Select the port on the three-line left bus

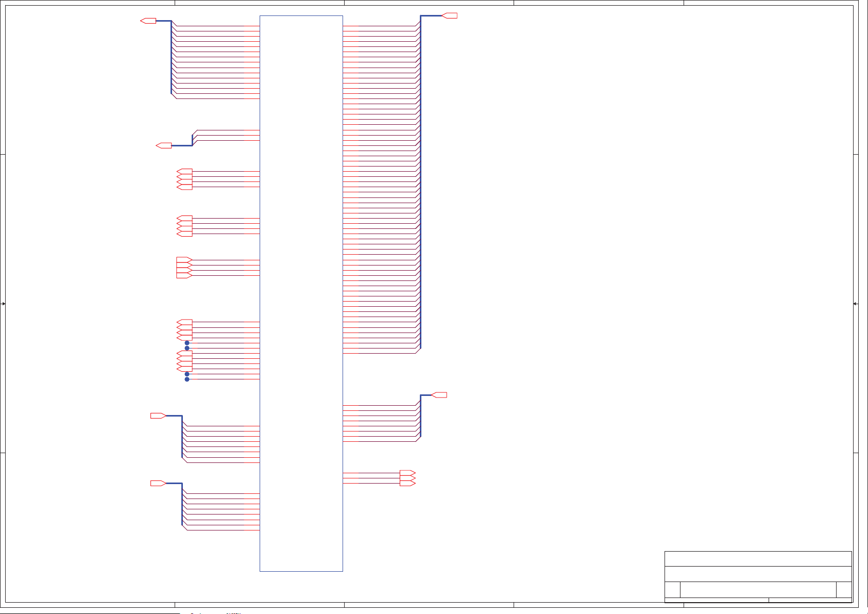click(x=164, y=145)
